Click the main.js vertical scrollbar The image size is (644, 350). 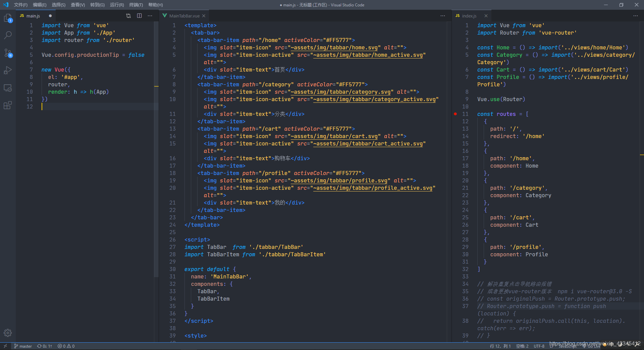[x=156, y=149]
